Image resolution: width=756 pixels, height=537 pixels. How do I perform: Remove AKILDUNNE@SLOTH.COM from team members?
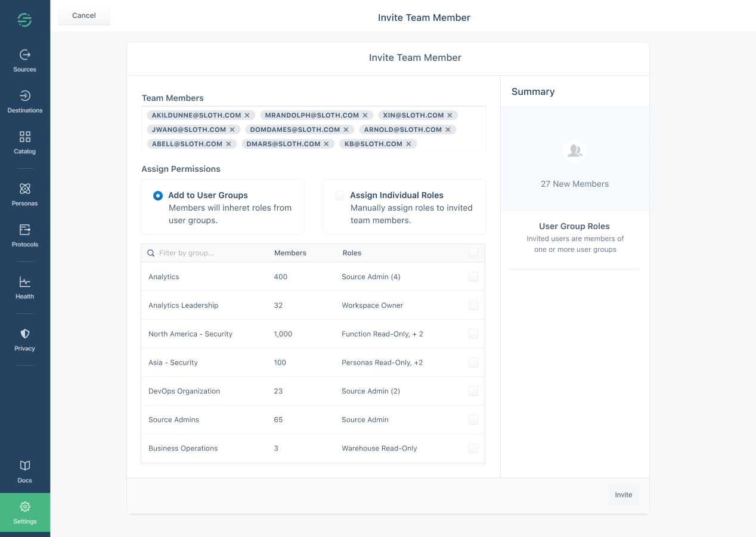[x=247, y=115]
